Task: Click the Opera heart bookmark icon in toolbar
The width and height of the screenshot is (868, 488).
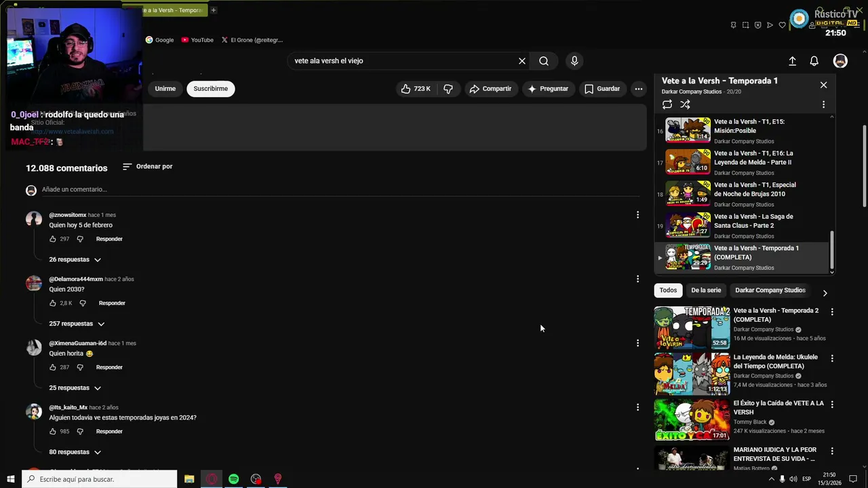Action: click(782, 25)
